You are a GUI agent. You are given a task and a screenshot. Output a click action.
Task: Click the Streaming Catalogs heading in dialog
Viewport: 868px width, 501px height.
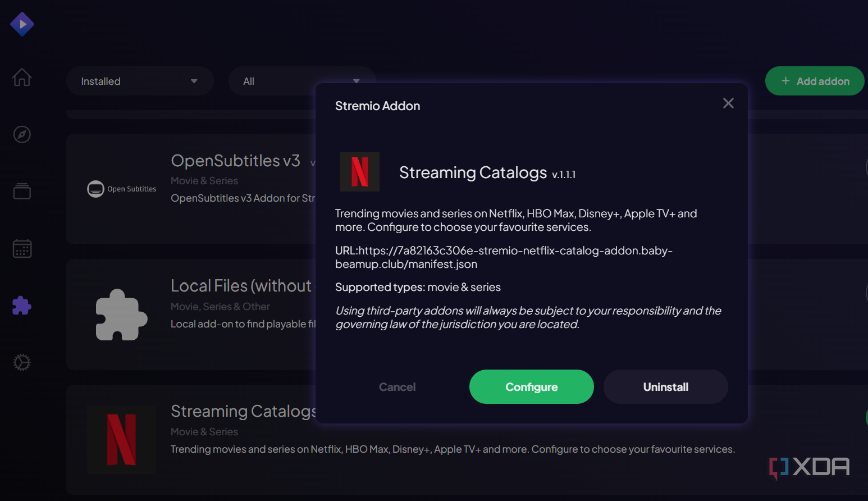[473, 172]
